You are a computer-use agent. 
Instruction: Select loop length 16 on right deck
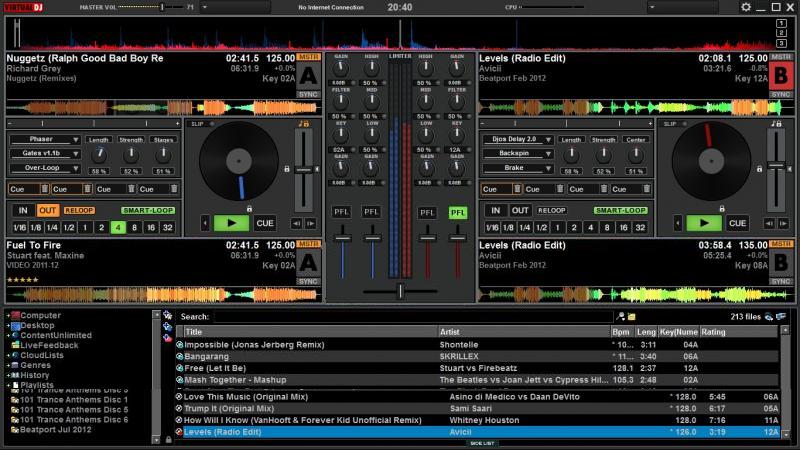(x=623, y=228)
